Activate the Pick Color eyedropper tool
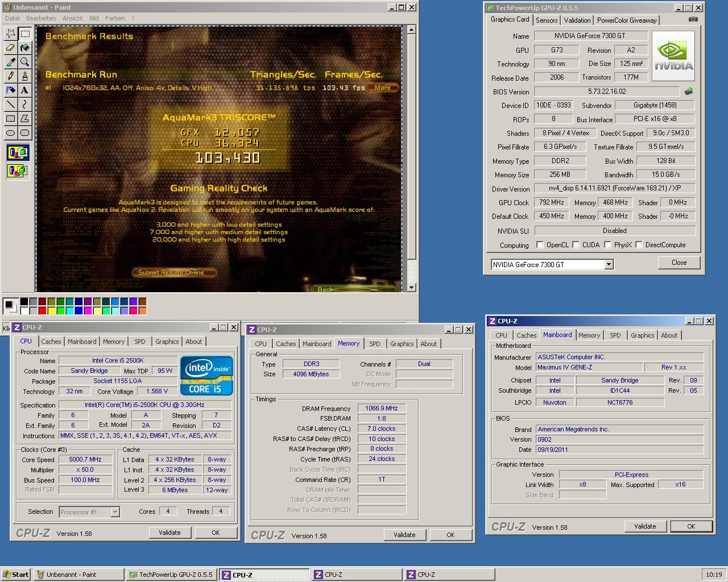Viewport: 728px width, 582px height. tap(11, 62)
